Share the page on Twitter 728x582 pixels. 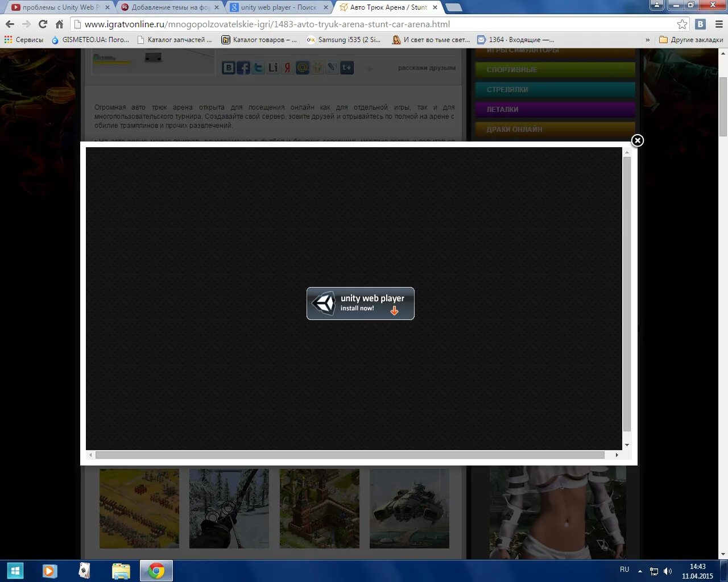coord(258,68)
